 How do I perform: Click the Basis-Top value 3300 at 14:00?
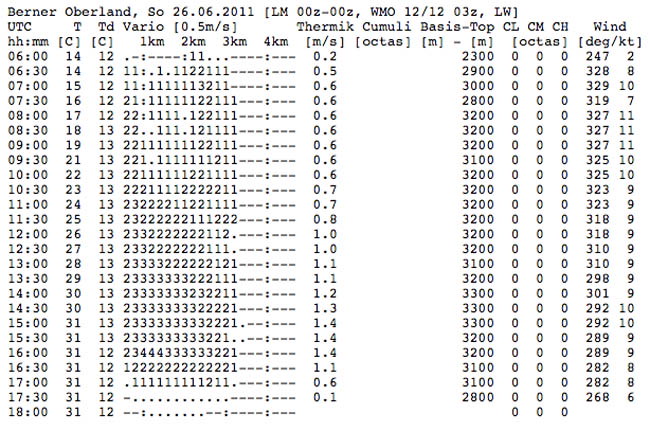tap(478, 293)
